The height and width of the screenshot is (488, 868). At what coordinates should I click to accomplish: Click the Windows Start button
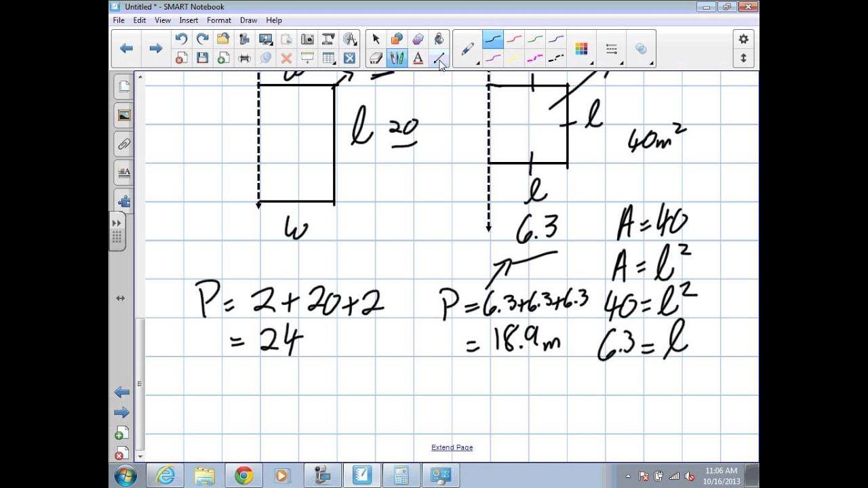pyautogui.click(x=125, y=476)
